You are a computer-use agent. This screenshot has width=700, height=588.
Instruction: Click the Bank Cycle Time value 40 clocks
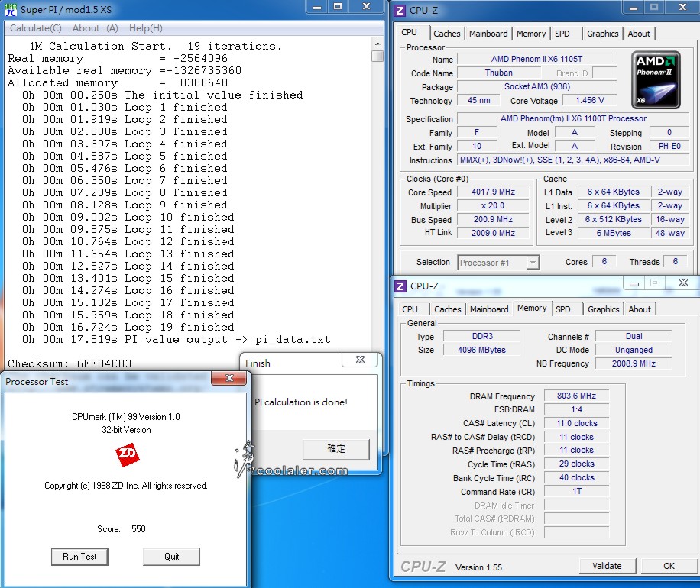pos(576,478)
